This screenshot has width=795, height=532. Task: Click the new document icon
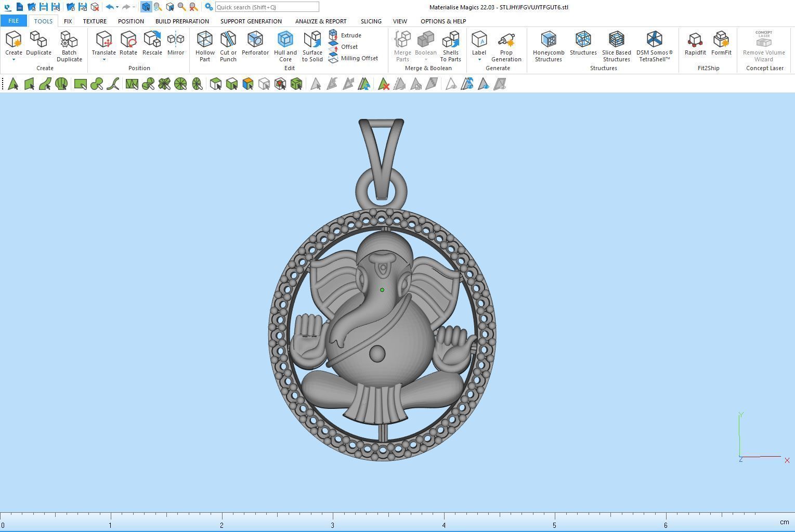coord(19,7)
